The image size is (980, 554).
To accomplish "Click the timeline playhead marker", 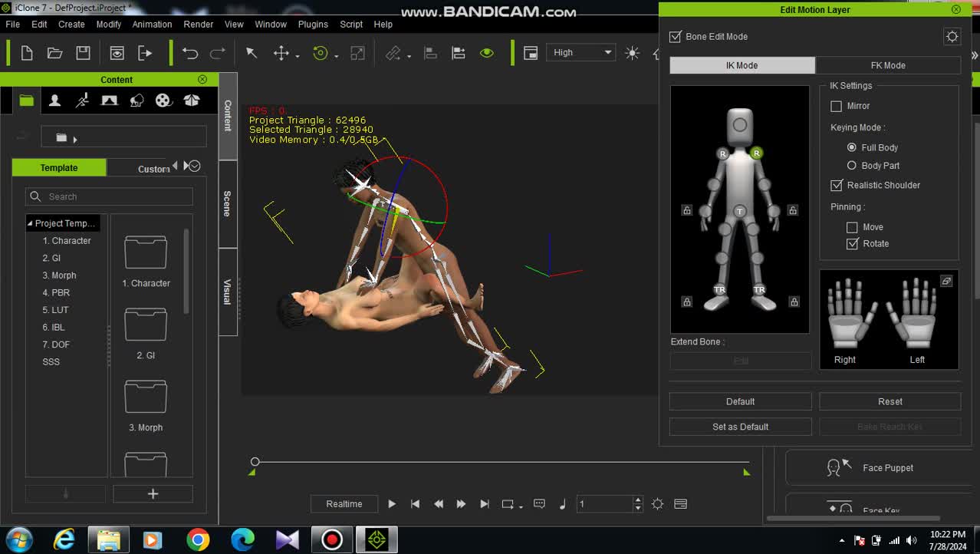I will pos(255,462).
